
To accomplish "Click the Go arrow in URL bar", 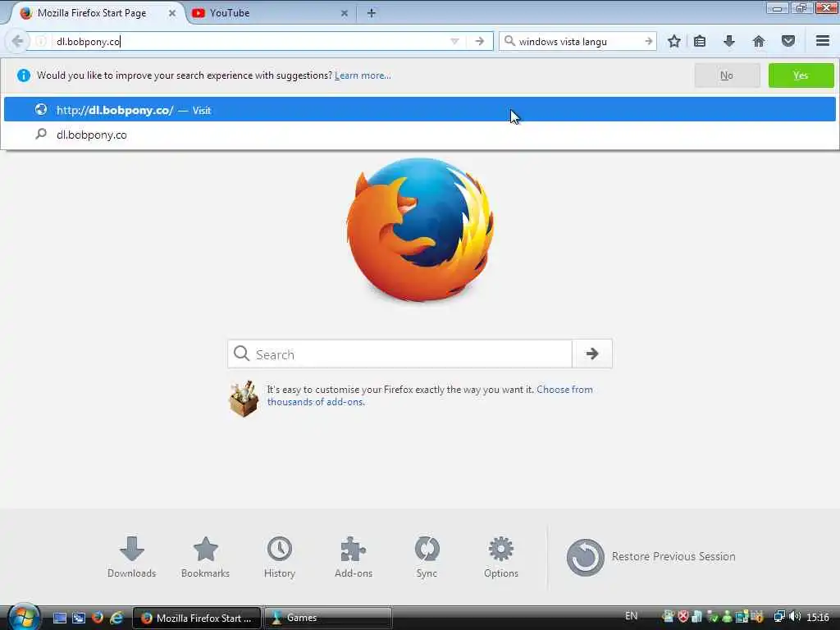I will coord(479,41).
